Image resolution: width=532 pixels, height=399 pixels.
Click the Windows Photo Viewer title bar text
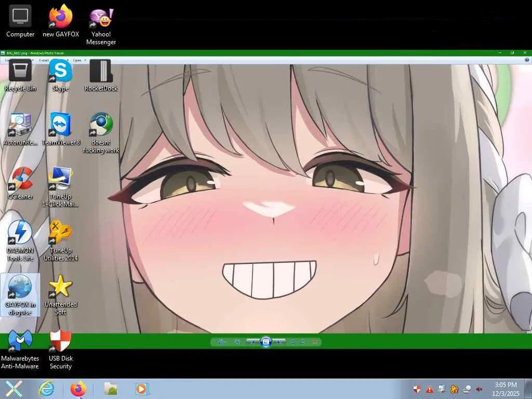[x=35, y=53]
